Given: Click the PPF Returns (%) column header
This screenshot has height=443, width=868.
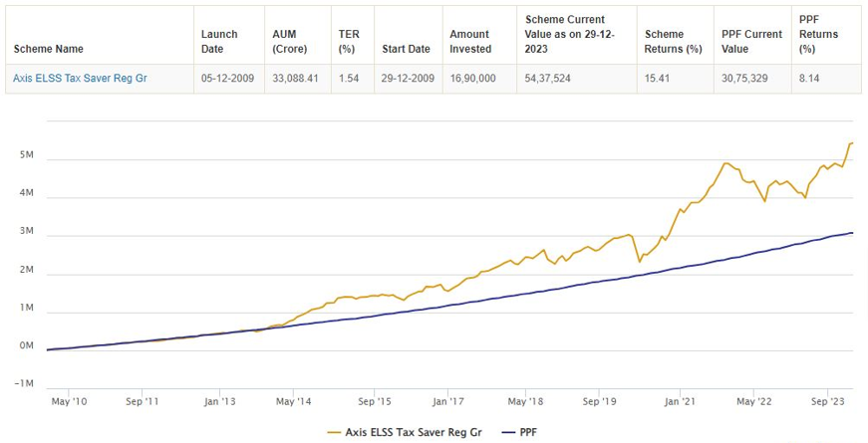Looking at the screenshot, I should click(x=818, y=34).
